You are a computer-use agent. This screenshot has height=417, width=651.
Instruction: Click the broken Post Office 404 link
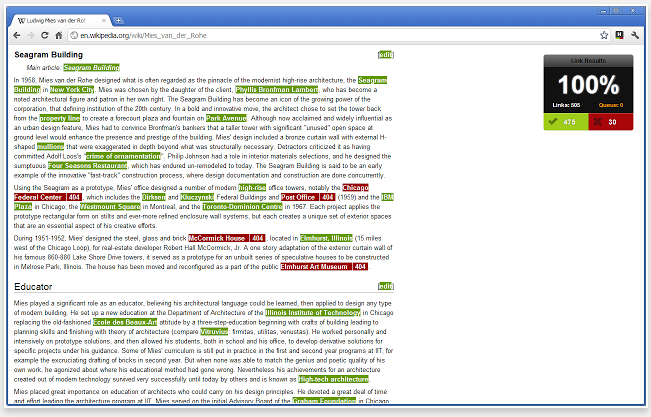point(308,197)
